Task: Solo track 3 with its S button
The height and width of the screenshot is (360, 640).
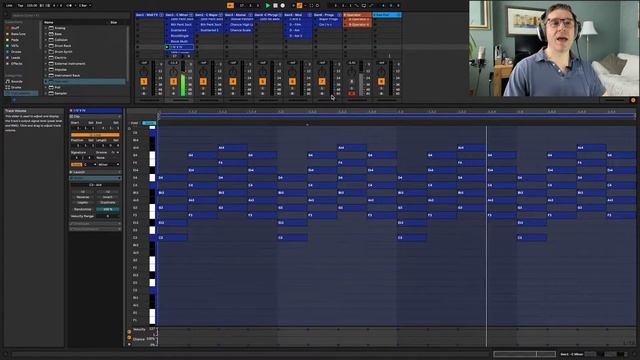Action: point(203,88)
